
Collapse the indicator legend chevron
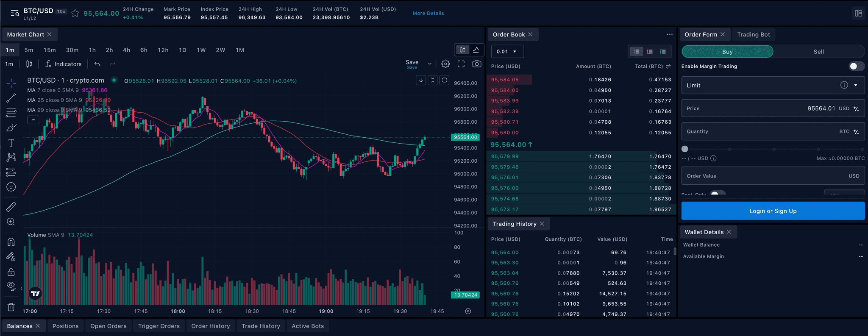(x=33, y=120)
